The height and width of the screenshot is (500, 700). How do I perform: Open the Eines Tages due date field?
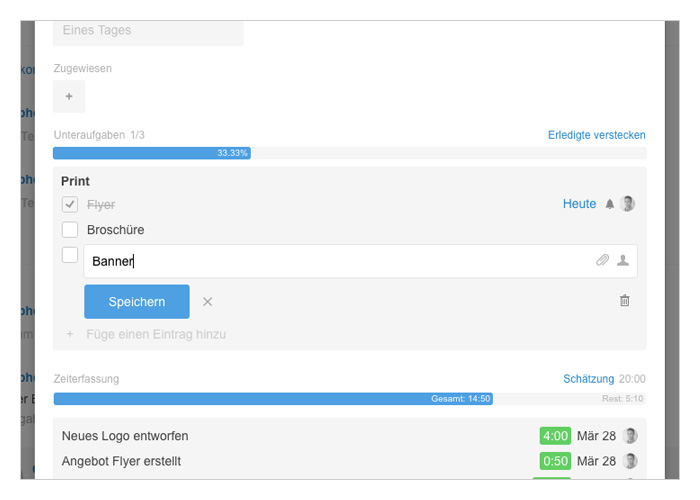(148, 31)
